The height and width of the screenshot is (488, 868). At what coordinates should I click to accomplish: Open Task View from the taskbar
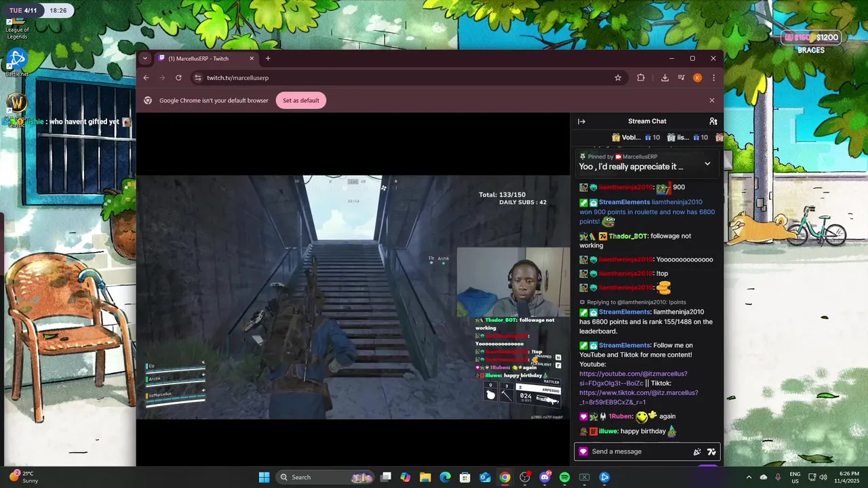tap(386, 477)
